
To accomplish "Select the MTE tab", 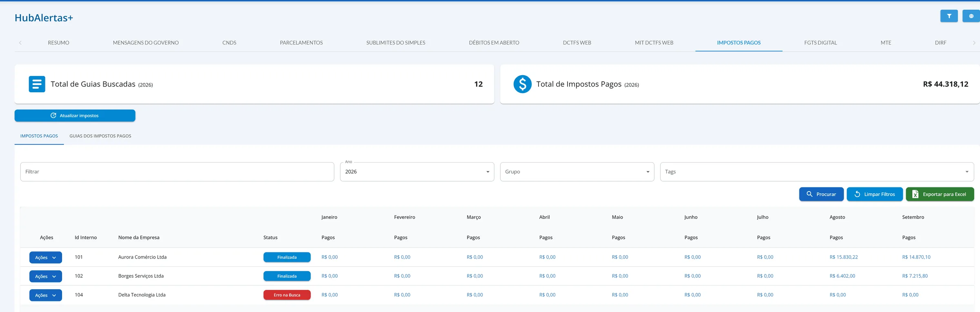I will point(886,42).
